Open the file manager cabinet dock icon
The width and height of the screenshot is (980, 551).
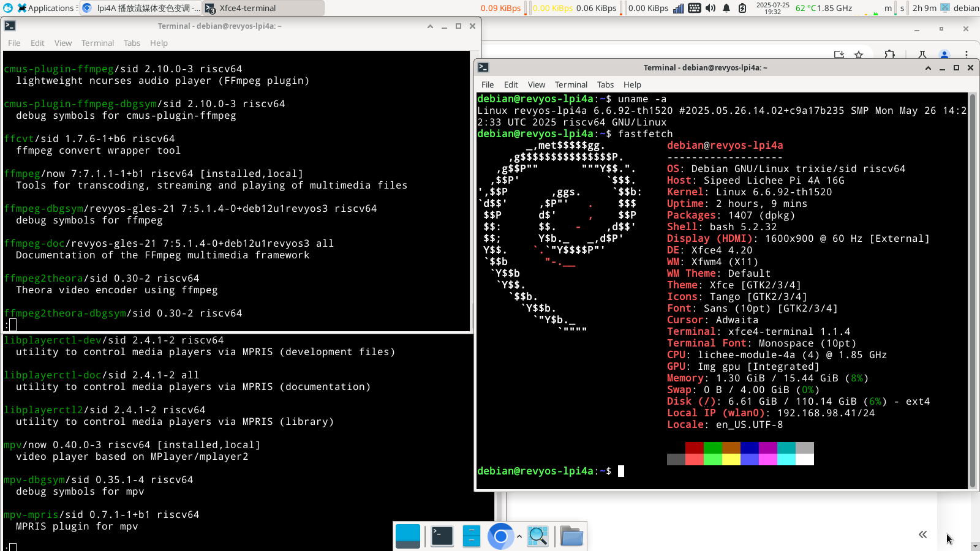[472, 536]
